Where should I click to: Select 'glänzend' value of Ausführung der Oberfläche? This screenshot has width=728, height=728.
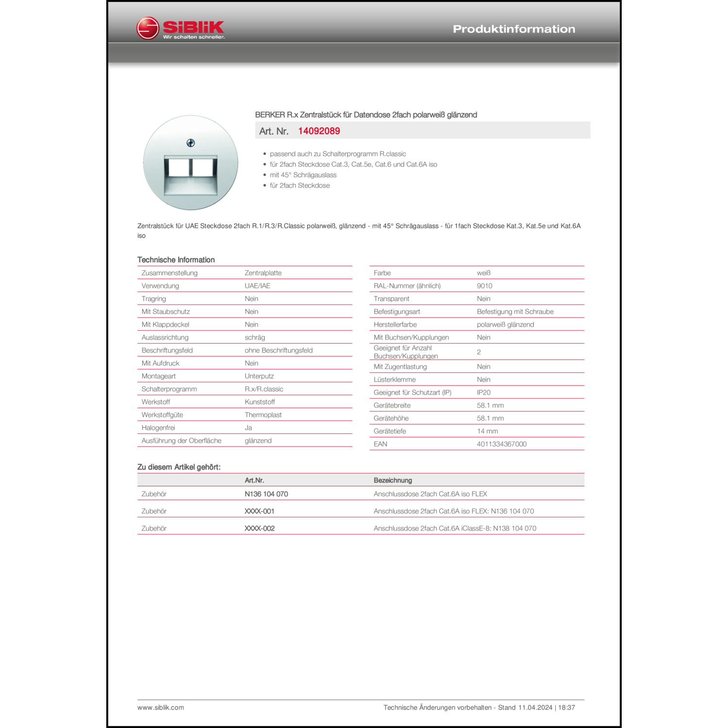[x=258, y=441]
